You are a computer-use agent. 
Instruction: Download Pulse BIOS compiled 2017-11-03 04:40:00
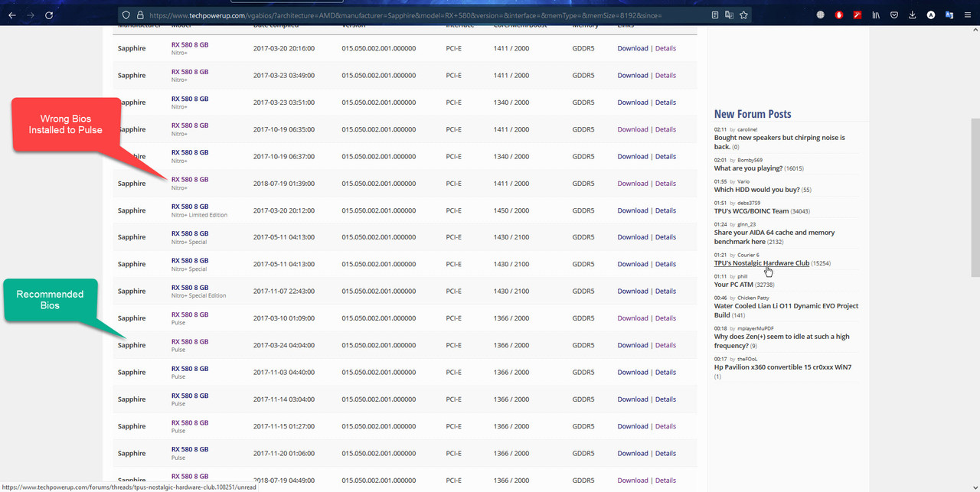(632, 372)
